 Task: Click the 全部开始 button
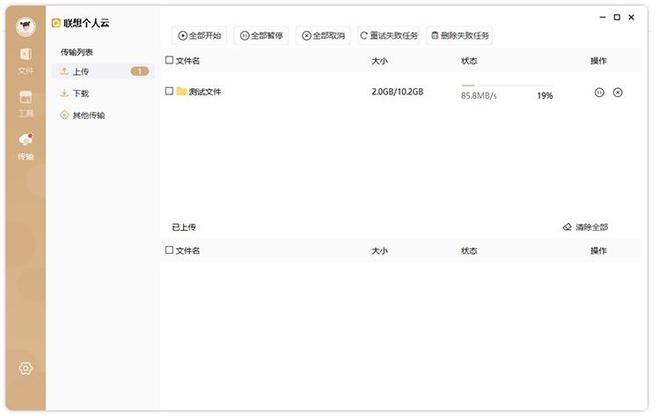click(x=200, y=35)
